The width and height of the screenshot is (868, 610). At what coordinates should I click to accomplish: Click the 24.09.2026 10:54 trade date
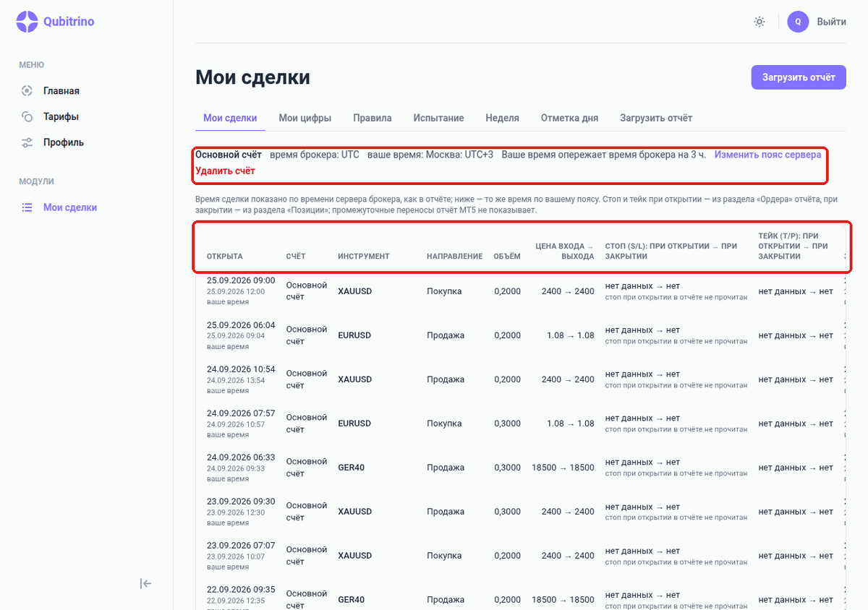point(241,369)
